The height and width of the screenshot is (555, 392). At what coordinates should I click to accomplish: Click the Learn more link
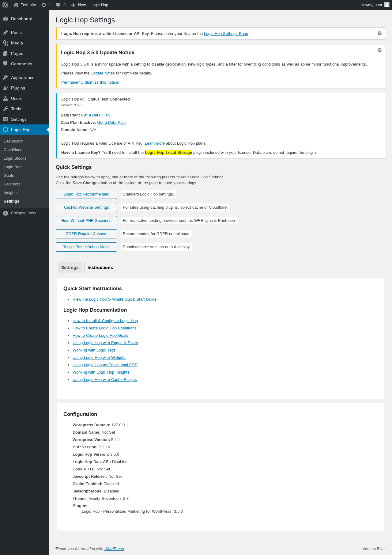coord(155,143)
